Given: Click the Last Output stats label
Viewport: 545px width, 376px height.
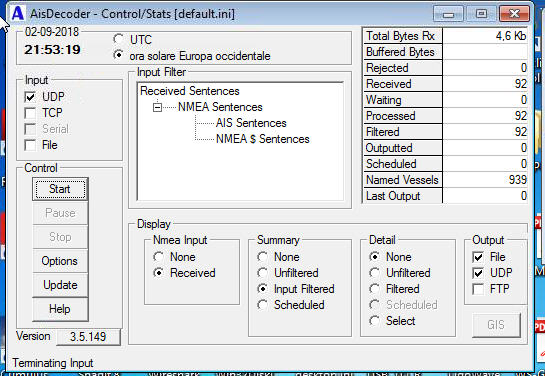Looking at the screenshot, I should [x=402, y=196].
